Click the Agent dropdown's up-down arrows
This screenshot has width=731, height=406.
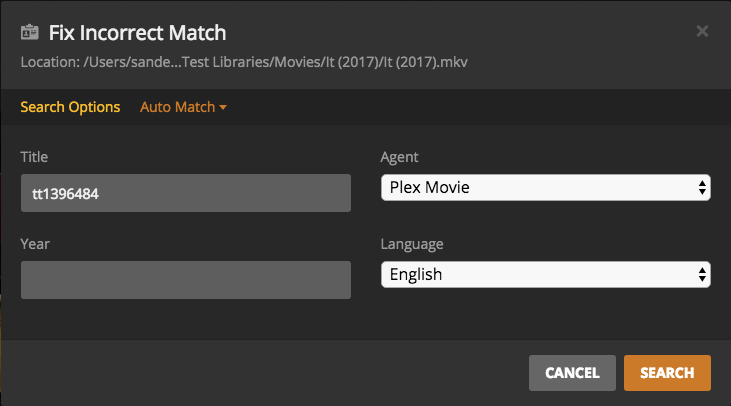click(702, 187)
